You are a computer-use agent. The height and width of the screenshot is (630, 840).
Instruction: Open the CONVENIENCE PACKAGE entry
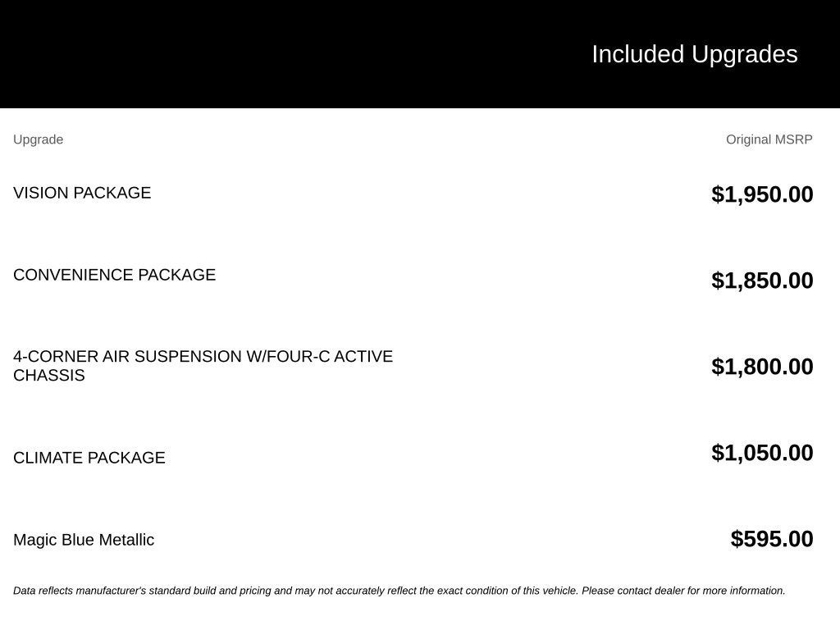tap(114, 275)
